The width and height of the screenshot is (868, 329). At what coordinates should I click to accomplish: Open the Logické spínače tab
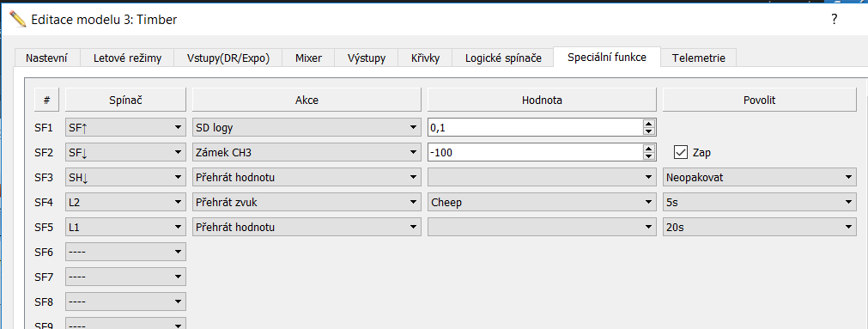coord(502,58)
